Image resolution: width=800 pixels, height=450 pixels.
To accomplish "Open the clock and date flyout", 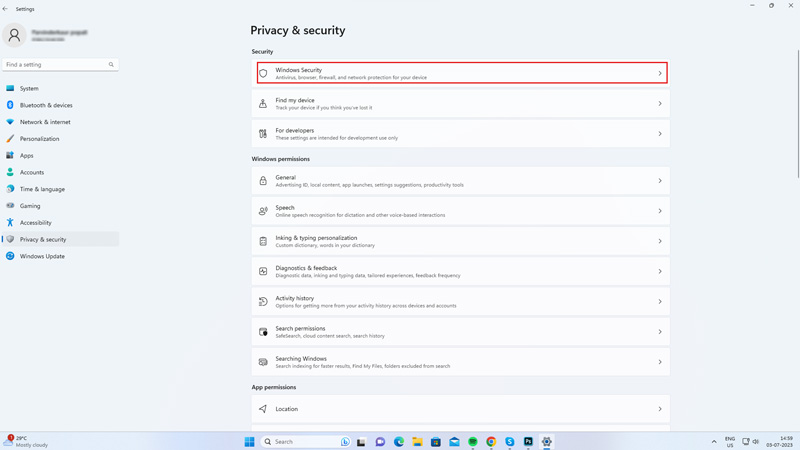I will tap(779, 442).
